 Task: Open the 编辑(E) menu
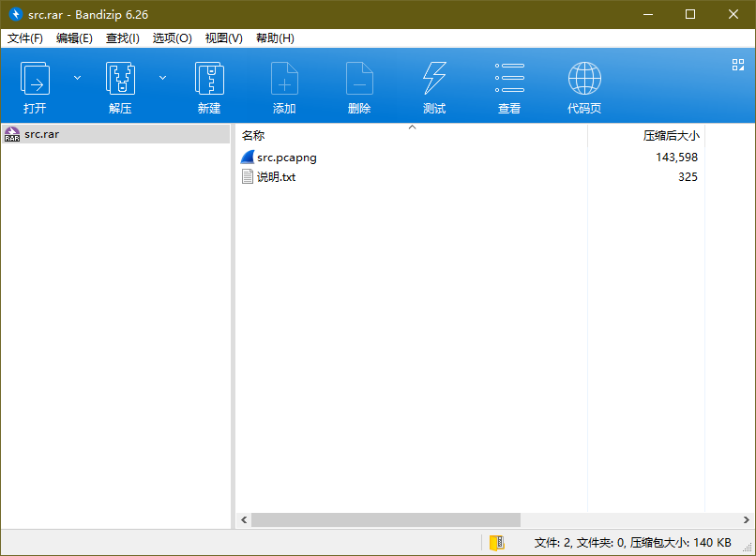(74, 38)
